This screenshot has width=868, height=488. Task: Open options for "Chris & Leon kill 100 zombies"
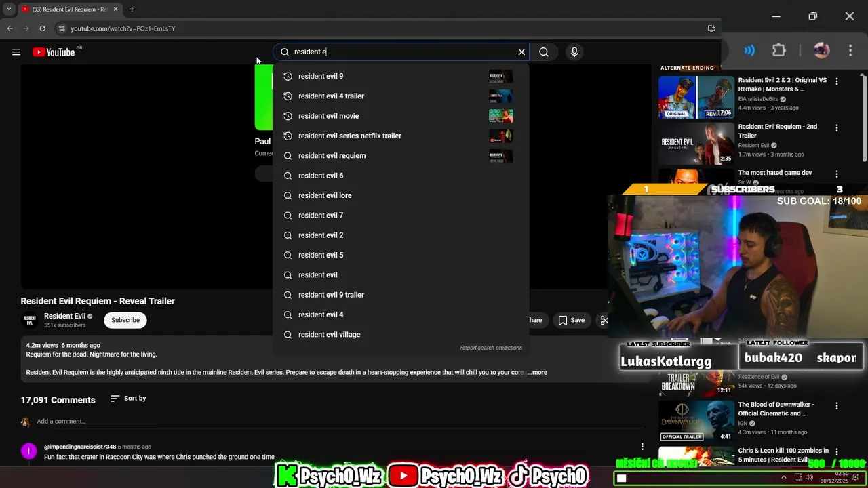pyautogui.click(x=837, y=451)
